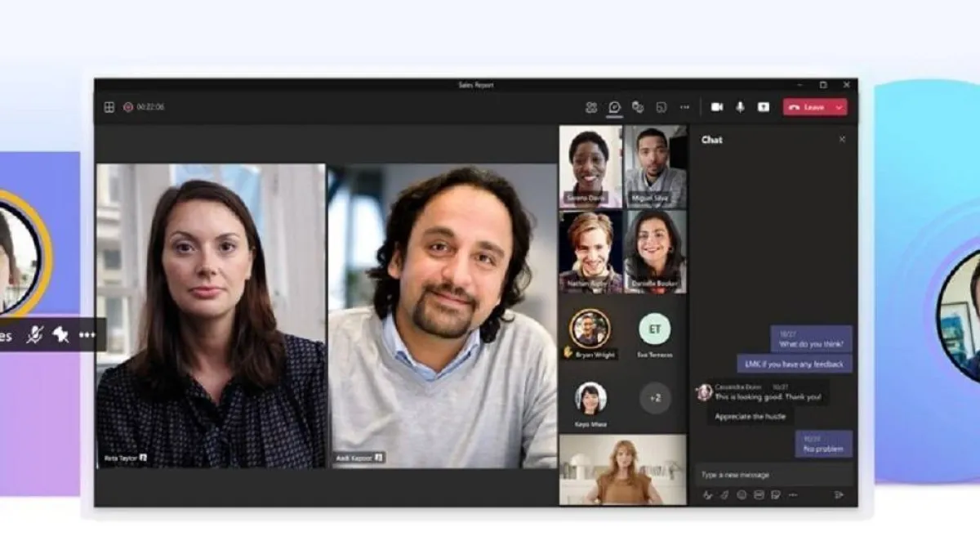Click the emoji icon below message box
Image resolution: width=980 pixels, height=550 pixels.
(x=742, y=494)
